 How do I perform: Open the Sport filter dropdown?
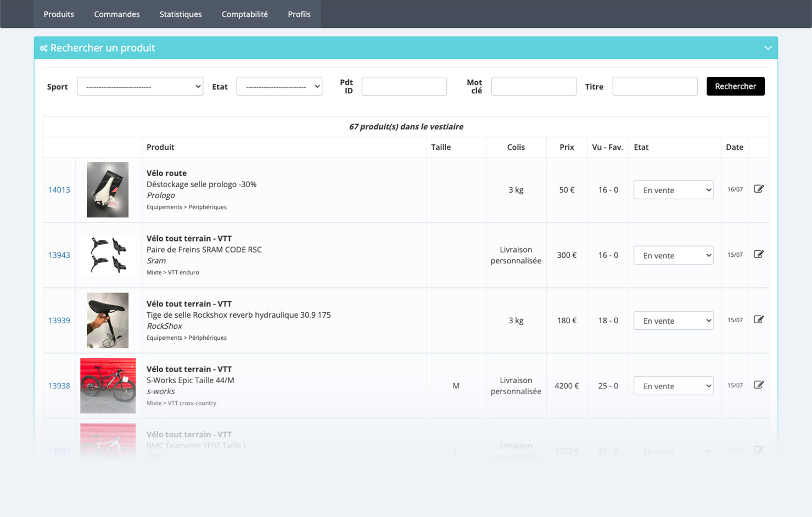pyautogui.click(x=140, y=87)
